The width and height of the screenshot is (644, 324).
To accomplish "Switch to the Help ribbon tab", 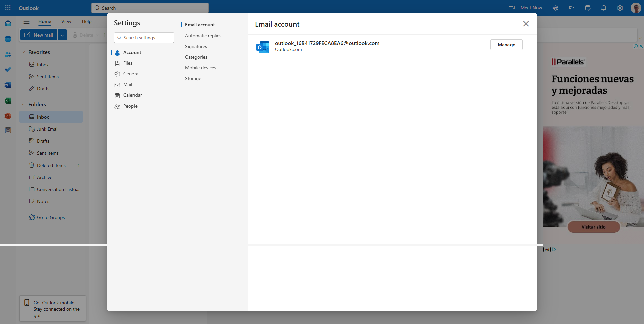I will tap(87, 21).
